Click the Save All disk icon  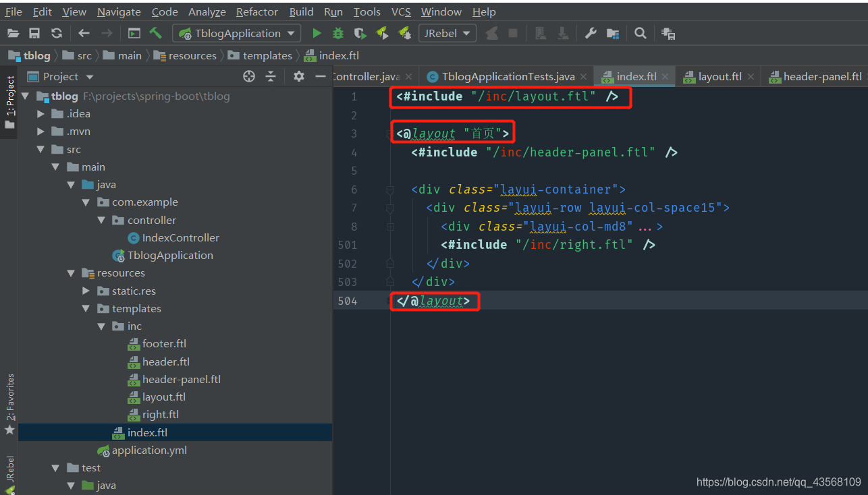click(34, 33)
